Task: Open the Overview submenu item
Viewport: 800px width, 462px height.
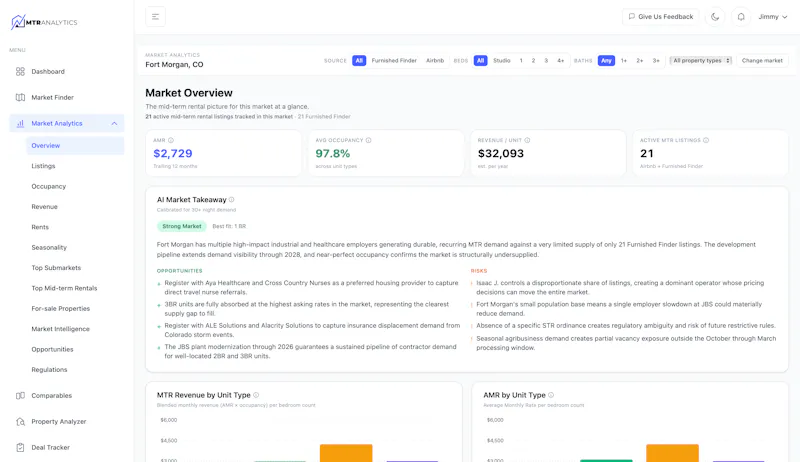Action: pos(75,145)
